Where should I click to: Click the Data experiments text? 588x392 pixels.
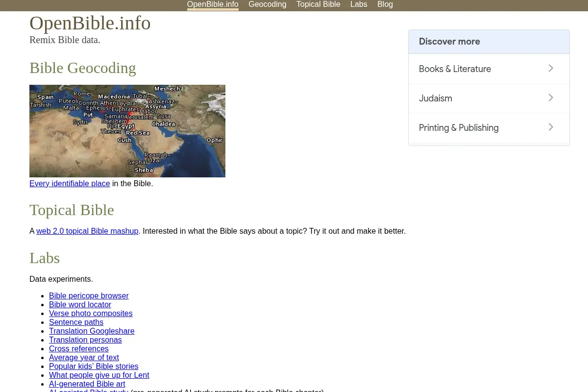pos(61,279)
